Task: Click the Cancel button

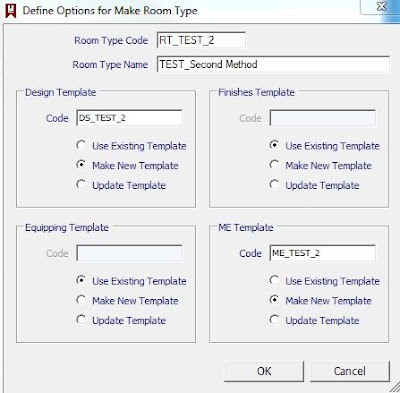Action: (350, 371)
